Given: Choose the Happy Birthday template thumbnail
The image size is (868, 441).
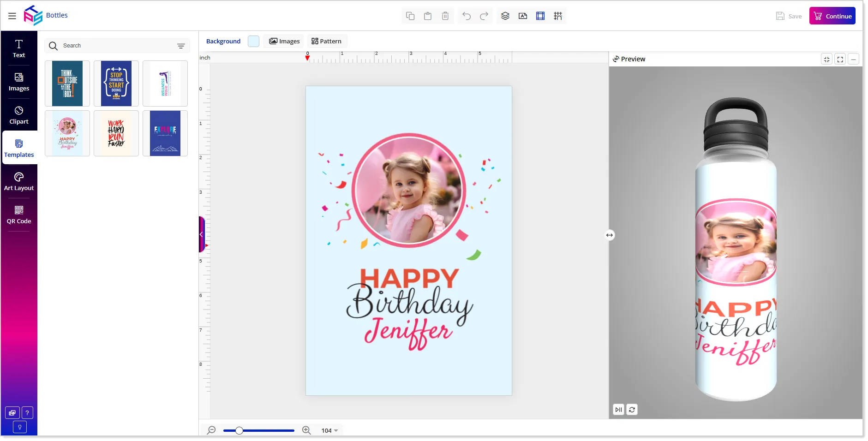Looking at the screenshot, I should [x=67, y=133].
